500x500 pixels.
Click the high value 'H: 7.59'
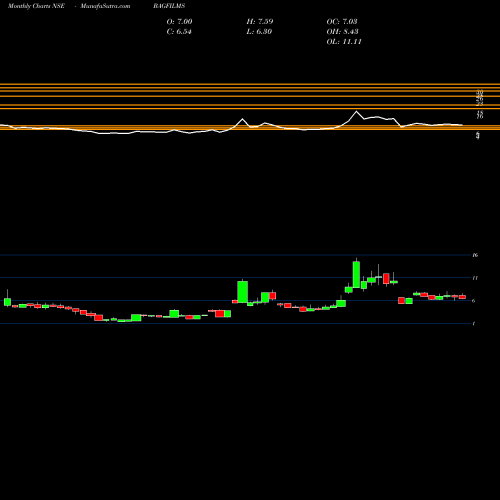click(x=260, y=22)
